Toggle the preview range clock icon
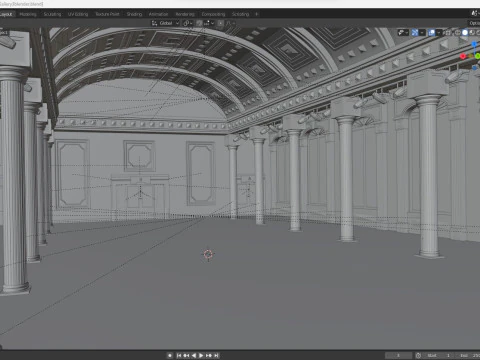This screenshot has width=480, height=360. pos(418,355)
